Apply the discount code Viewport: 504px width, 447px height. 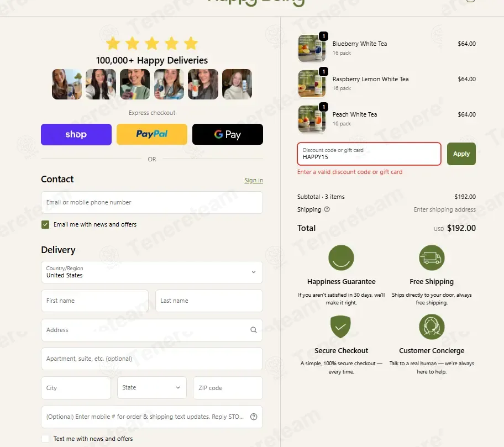pos(461,154)
